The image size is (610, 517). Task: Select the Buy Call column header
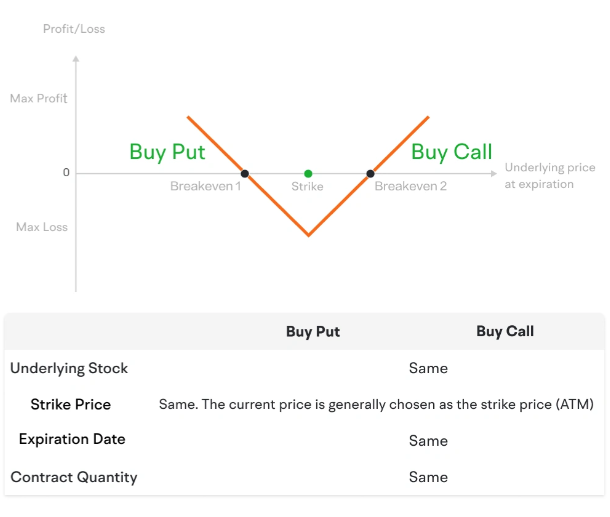(505, 331)
